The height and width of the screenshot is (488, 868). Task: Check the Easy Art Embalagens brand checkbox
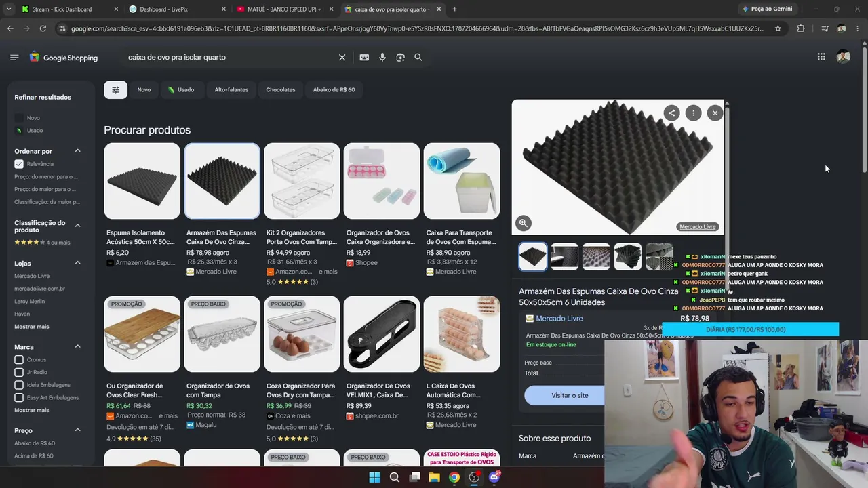click(19, 397)
